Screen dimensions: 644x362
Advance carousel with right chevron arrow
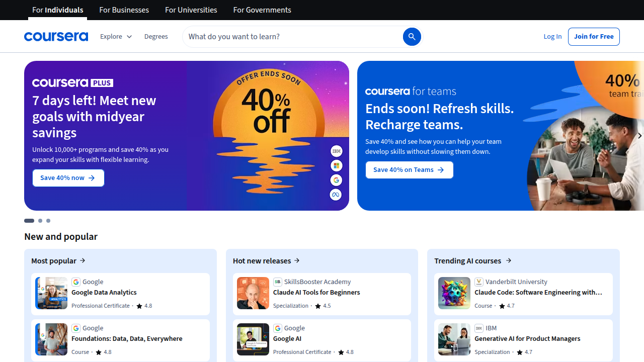(639, 136)
